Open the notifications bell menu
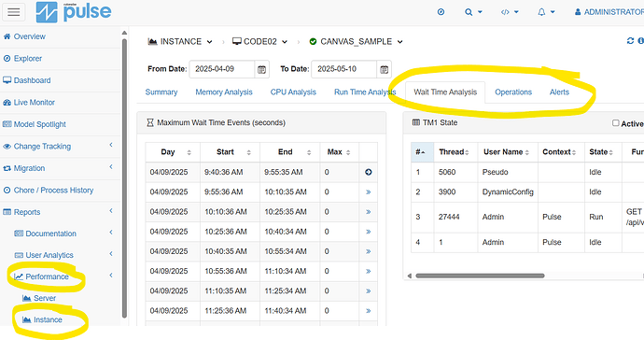 (x=546, y=12)
